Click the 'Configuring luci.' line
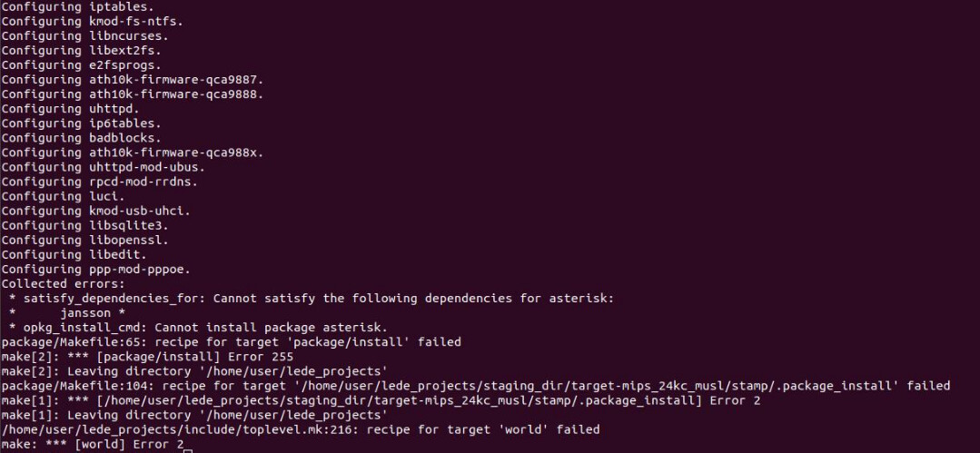 tap(63, 196)
